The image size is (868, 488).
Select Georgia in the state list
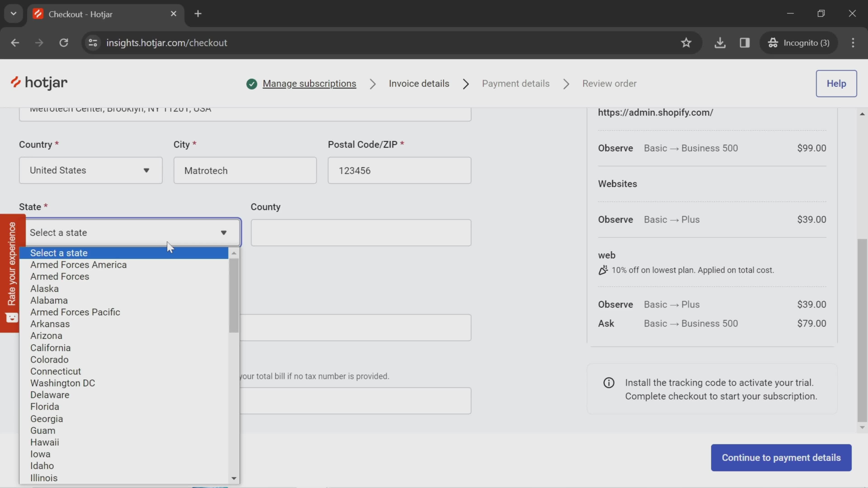pos(124,419)
